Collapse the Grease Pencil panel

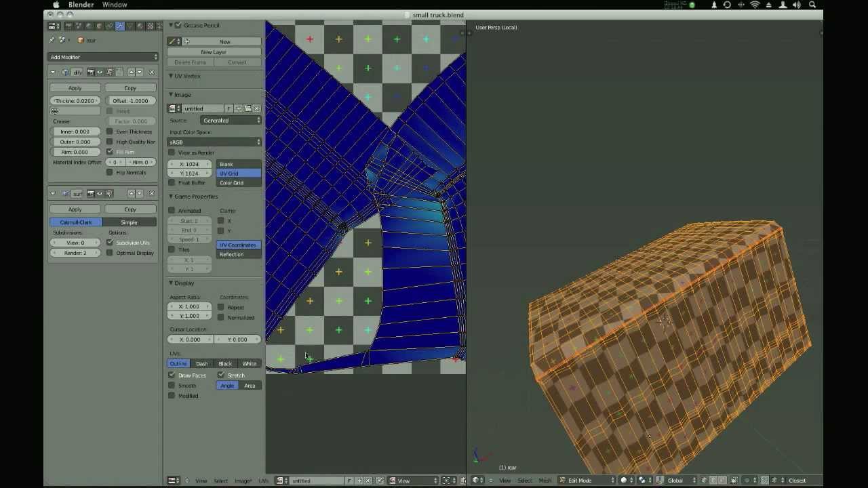pyautogui.click(x=171, y=25)
